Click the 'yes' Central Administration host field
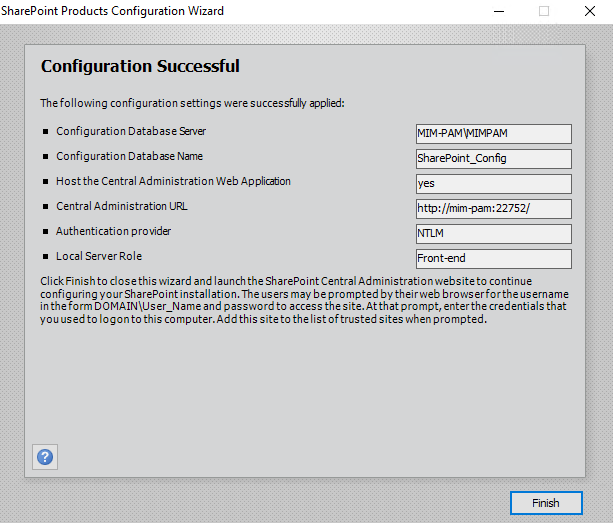 pos(493,183)
